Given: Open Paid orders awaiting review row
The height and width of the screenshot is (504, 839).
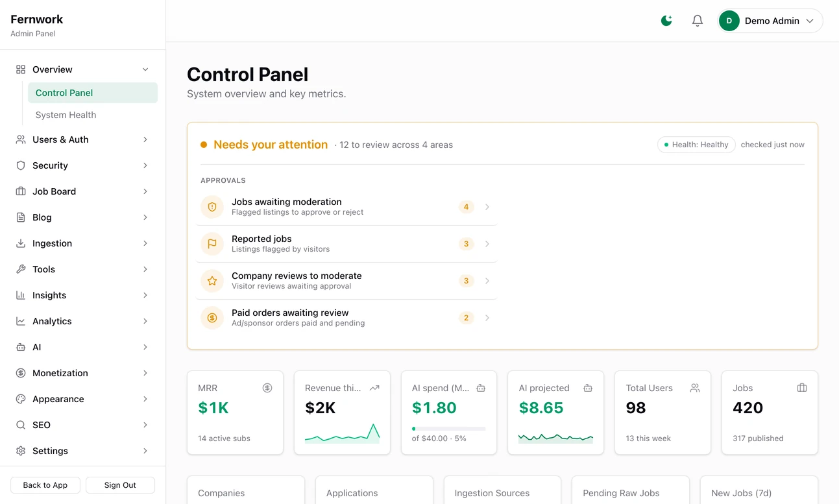Looking at the screenshot, I should (347, 318).
